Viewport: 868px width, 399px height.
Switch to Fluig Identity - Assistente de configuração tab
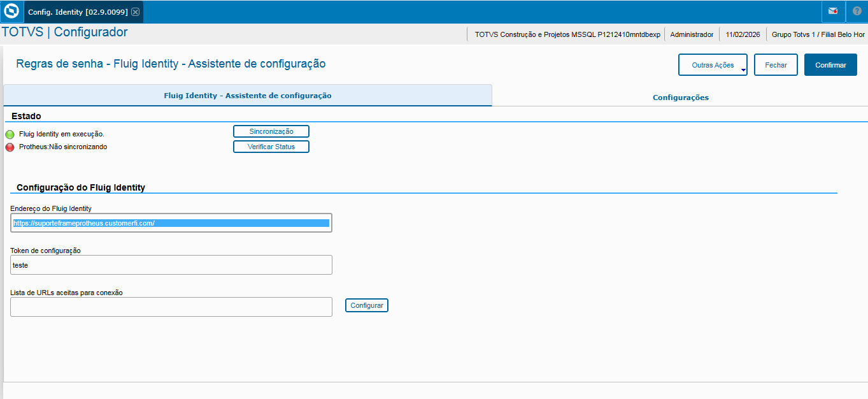[x=248, y=96]
